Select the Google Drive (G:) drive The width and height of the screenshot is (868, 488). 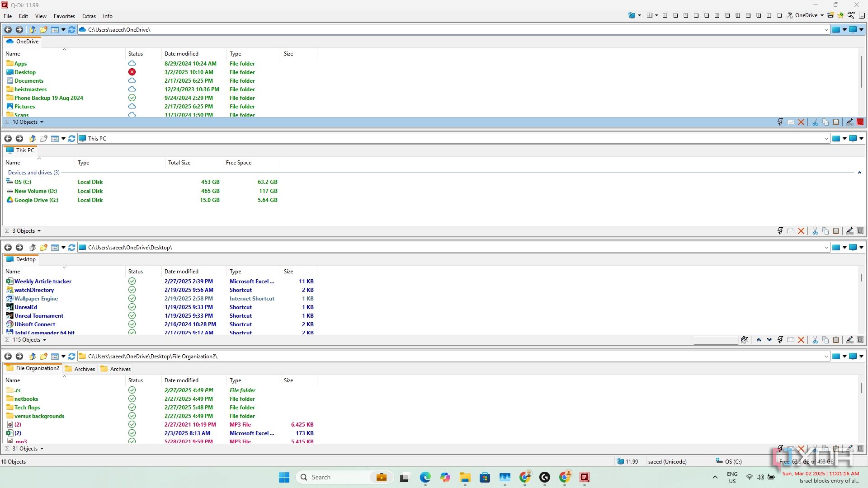[x=36, y=200]
